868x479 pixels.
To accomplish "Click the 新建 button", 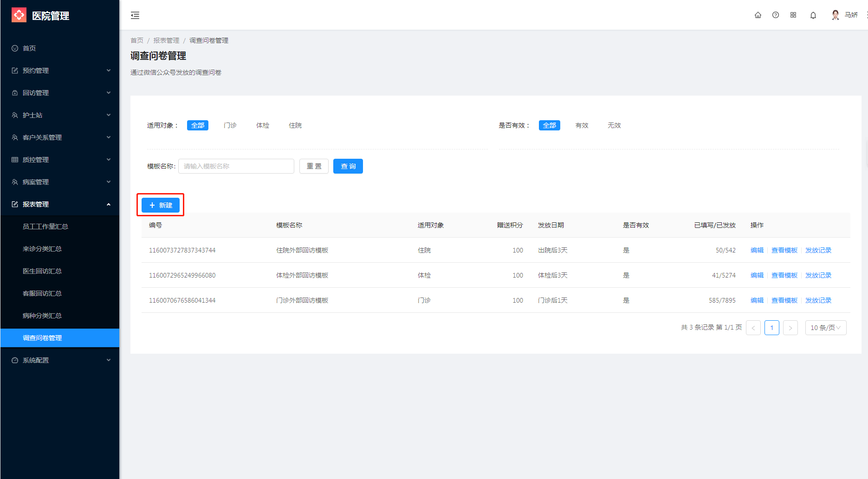I will click(161, 205).
